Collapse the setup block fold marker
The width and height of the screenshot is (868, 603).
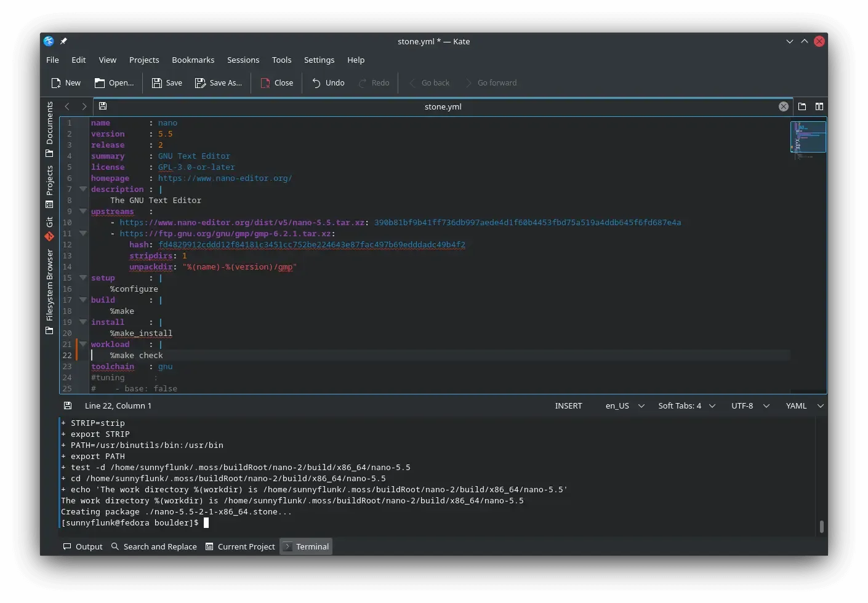[83, 278]
